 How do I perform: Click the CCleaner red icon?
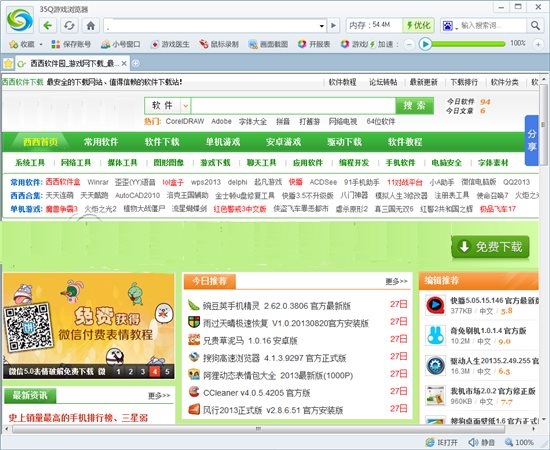pyautogui.click(x=194, y=391)
